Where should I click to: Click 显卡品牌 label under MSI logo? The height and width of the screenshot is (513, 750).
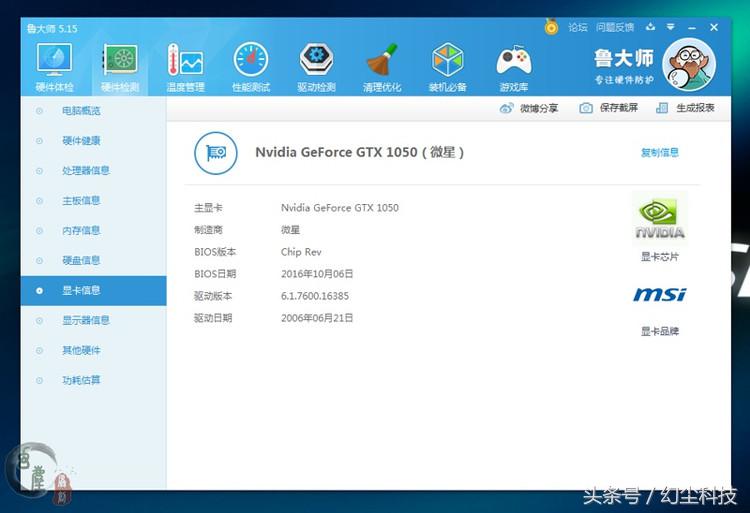(x=660, y=331)
